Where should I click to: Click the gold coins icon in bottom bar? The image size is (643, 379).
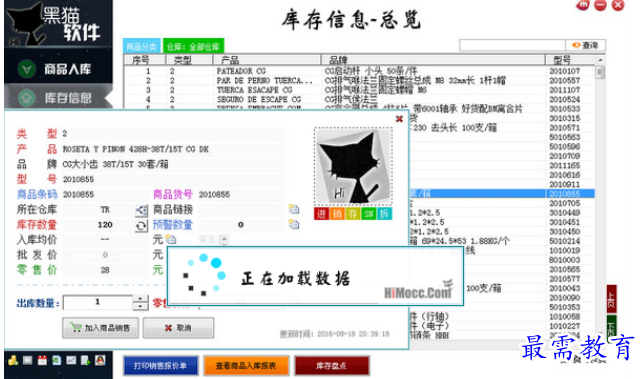tap(13, 360)
